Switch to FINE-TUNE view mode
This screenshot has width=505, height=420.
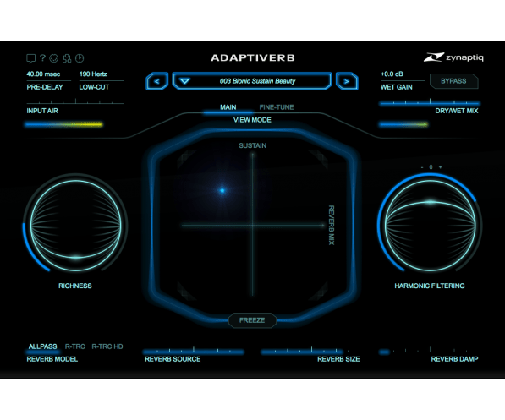(277, 107)
